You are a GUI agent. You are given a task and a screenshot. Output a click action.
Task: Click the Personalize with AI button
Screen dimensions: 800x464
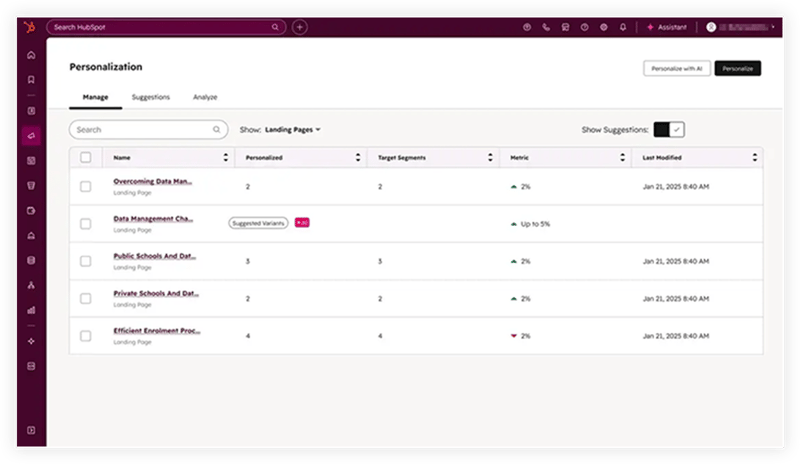[677, 68]
